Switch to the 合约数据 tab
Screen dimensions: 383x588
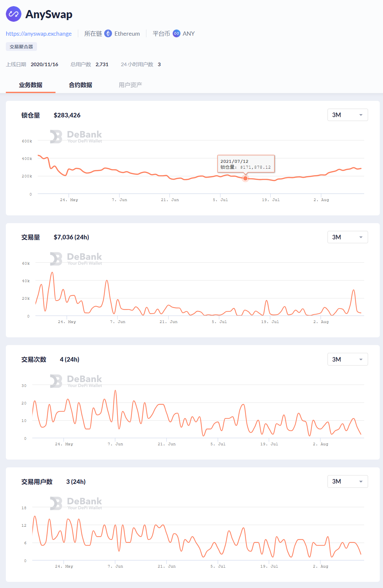pyautogui.click(x=80, y=85)
